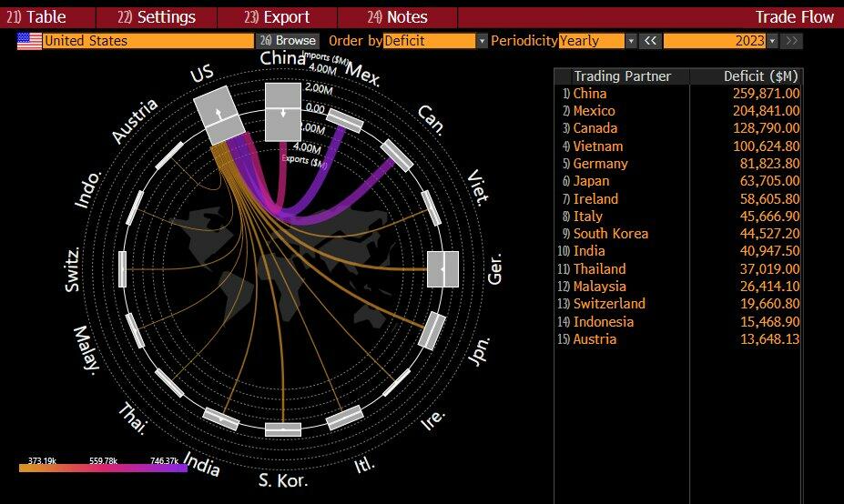The image size is (844, 504).
Task: Click the color gradient legend bar
Action: pyautogui.click(x=102, y=468)
